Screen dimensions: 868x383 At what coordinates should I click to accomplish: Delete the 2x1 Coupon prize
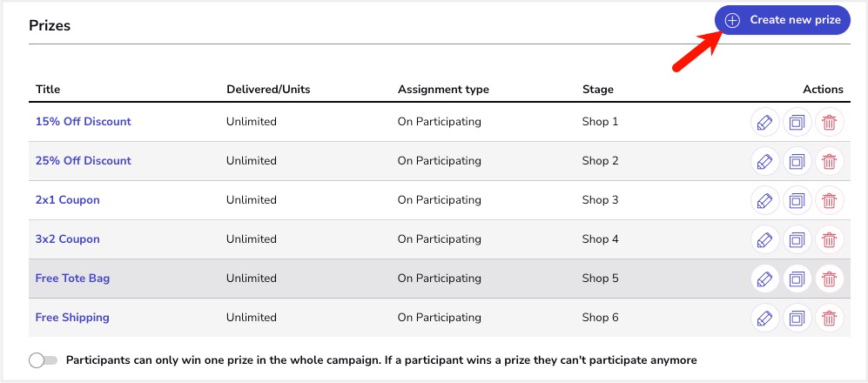tap(829, 201)
